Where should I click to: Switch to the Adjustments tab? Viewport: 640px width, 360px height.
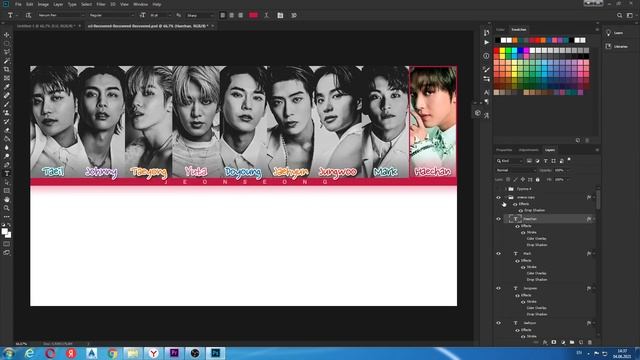coord(528,150)
